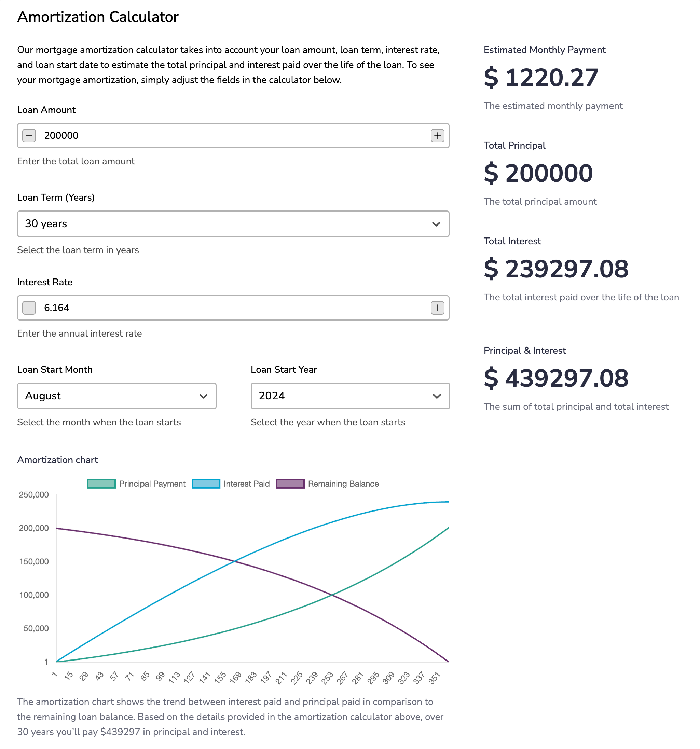Expand the Loan Term Years dropdown
This screenshot has height=749, width=700.
point(233,224)
